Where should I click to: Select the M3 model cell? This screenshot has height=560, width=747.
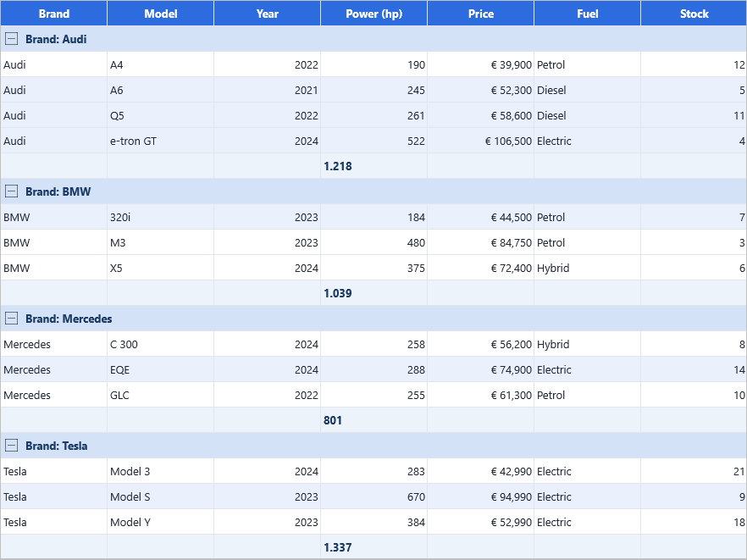(161, 242)
